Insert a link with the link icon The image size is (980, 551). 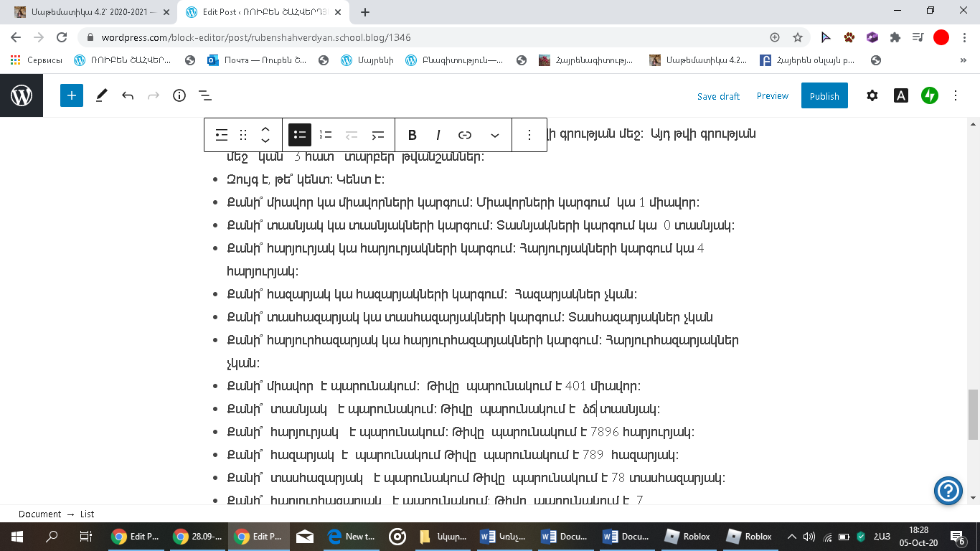(x=465, y=135)
